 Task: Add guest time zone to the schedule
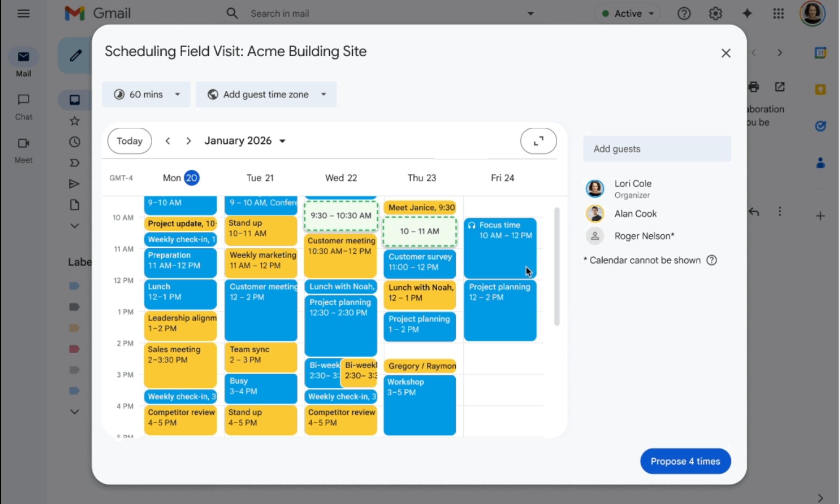(266, 94)
